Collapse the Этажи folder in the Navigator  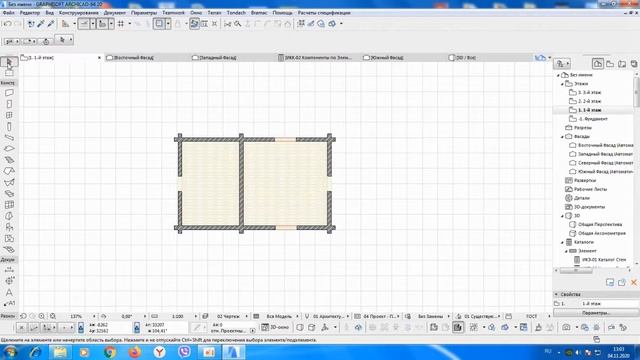click(x=562, y=84)
